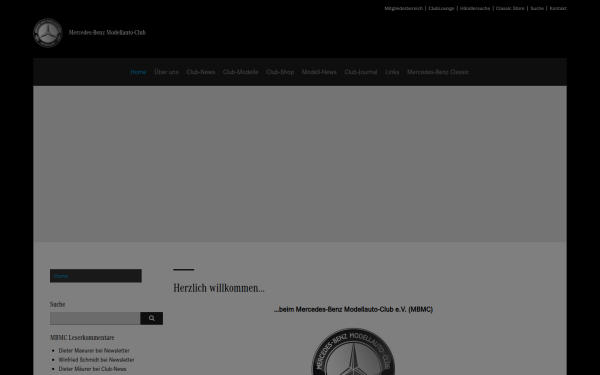Image resolution: width=600 pixels, height=375 pixels.
Task: Open the Classic Store link
Action: (510, 8)
